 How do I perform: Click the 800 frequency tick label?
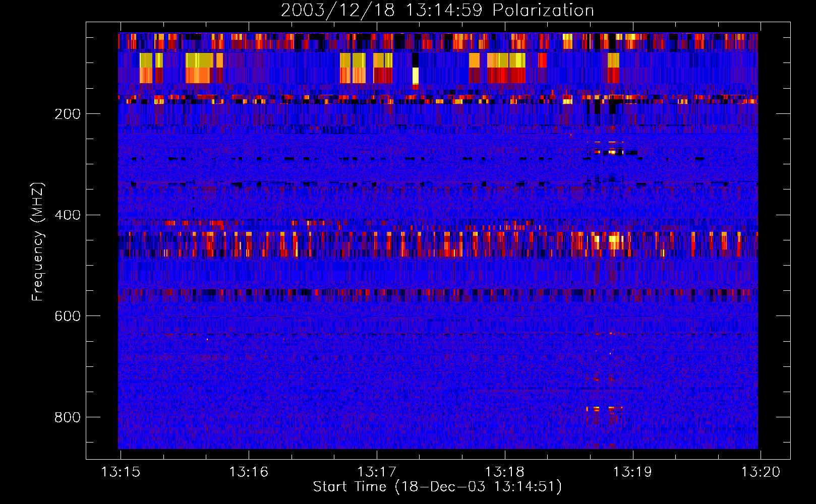coord(68,417)
